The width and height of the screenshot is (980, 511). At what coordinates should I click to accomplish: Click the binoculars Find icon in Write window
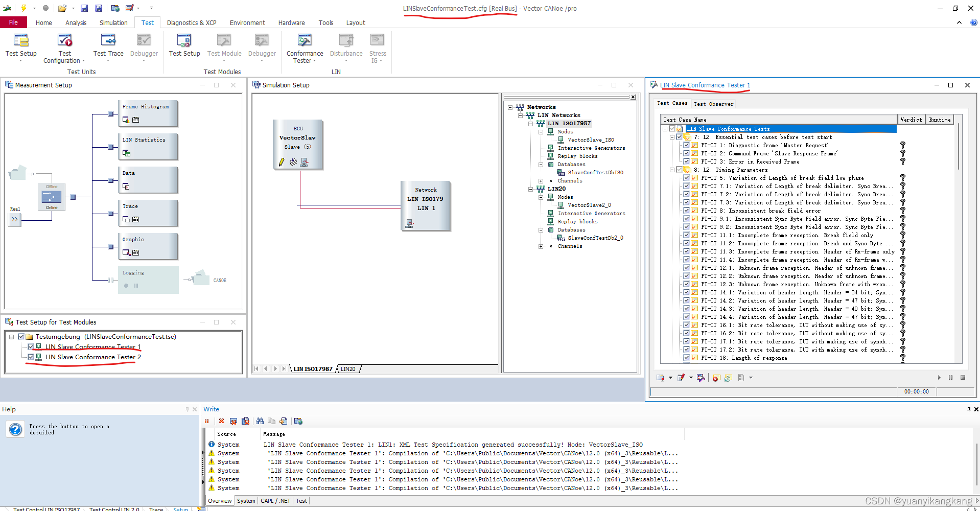point(260,421)
